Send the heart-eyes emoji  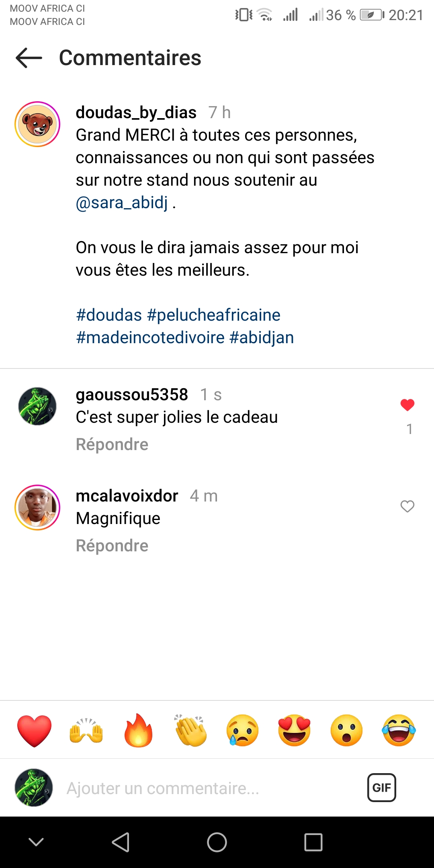pos(295,731)
